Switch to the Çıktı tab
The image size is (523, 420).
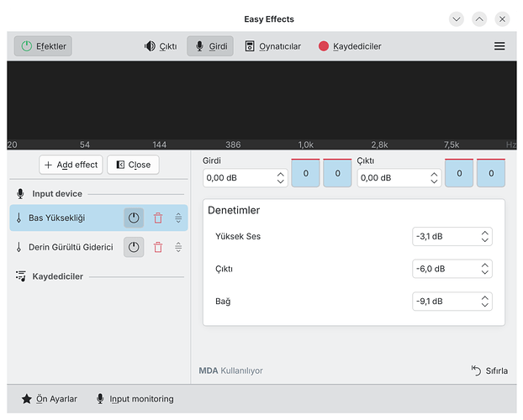pyautogui.click(x=161, y=46)
